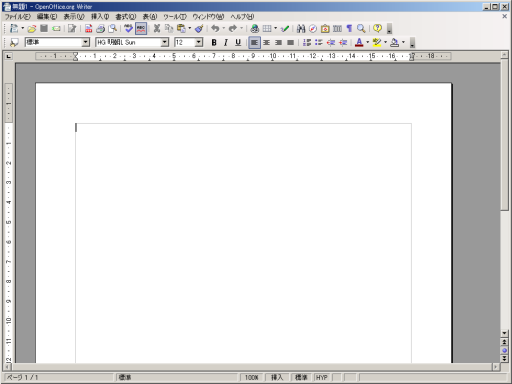The height and width of the screenshot is (384, 512).
Task: Click the HYP status bar field
Action: coord(322,377)
